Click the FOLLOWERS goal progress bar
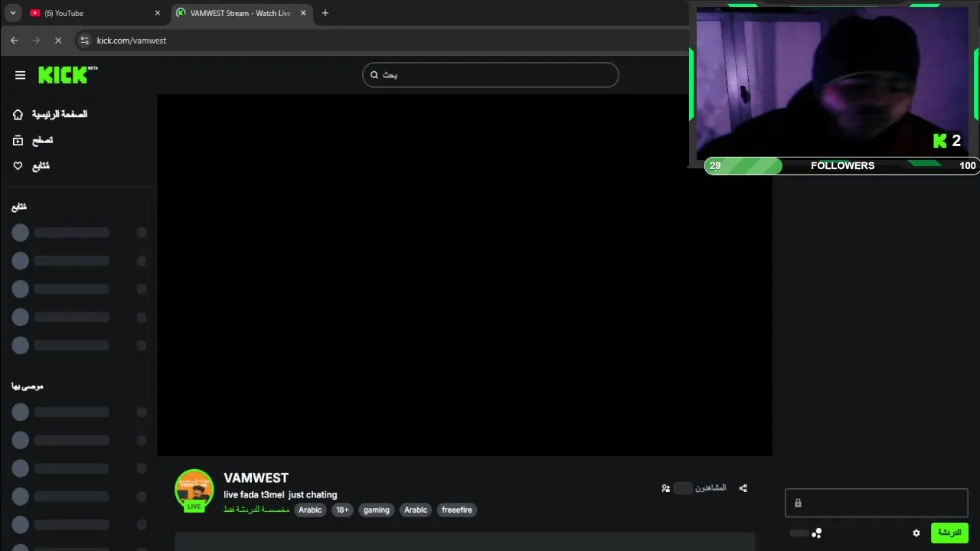The image size is (980, 551). [842, 165]
